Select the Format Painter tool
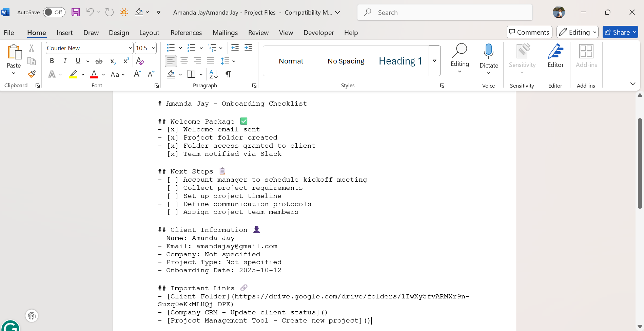This screenshot has width=644, height=331. coord(31,74)
